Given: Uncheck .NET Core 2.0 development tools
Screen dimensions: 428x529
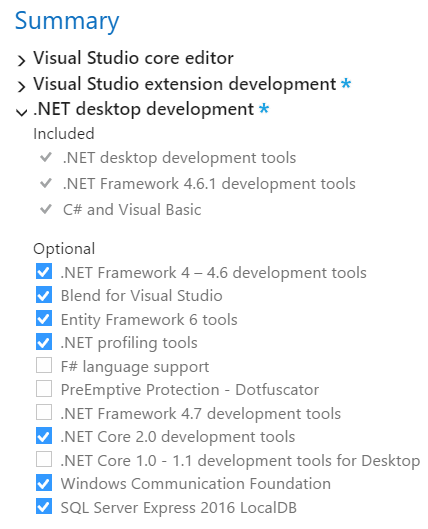Looking at the screenshot, I should tap(44, 436).
